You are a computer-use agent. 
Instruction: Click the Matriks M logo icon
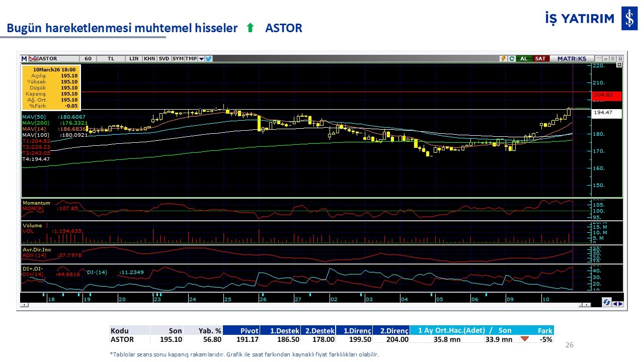24,59
